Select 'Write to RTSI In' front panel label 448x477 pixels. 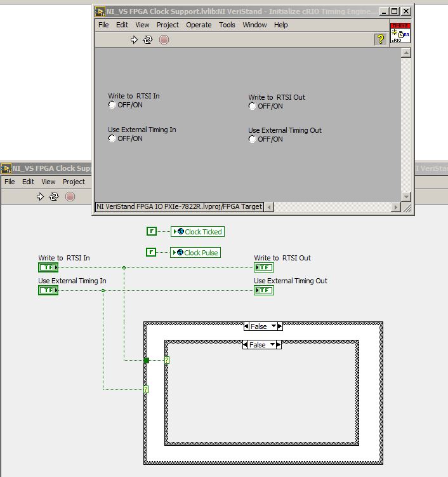coord(134,96)
